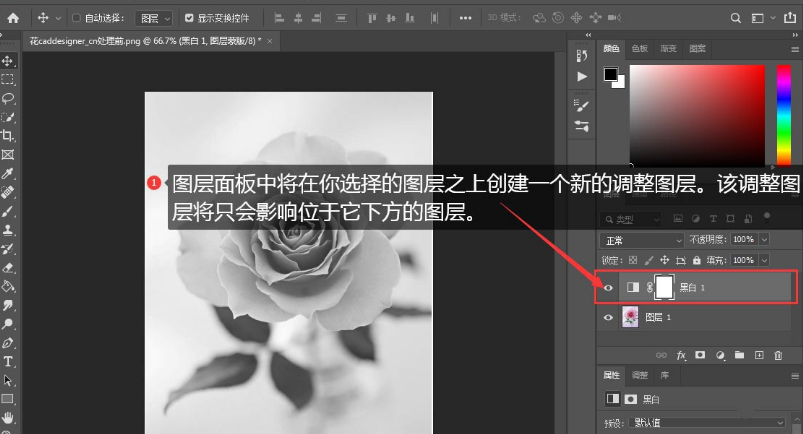Select the Move tool in the toolbar

[x=8, y=61]
